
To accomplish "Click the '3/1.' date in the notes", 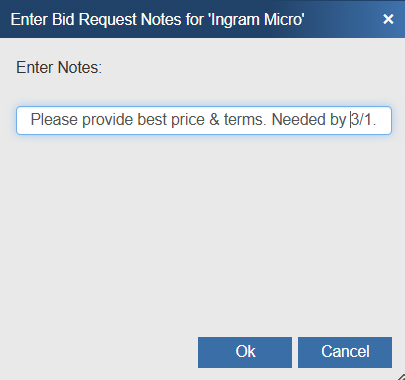I will coord(364,120).
